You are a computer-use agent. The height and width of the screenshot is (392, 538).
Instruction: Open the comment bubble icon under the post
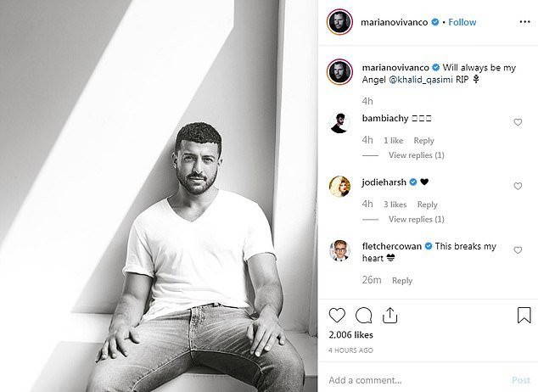point(364,316)
